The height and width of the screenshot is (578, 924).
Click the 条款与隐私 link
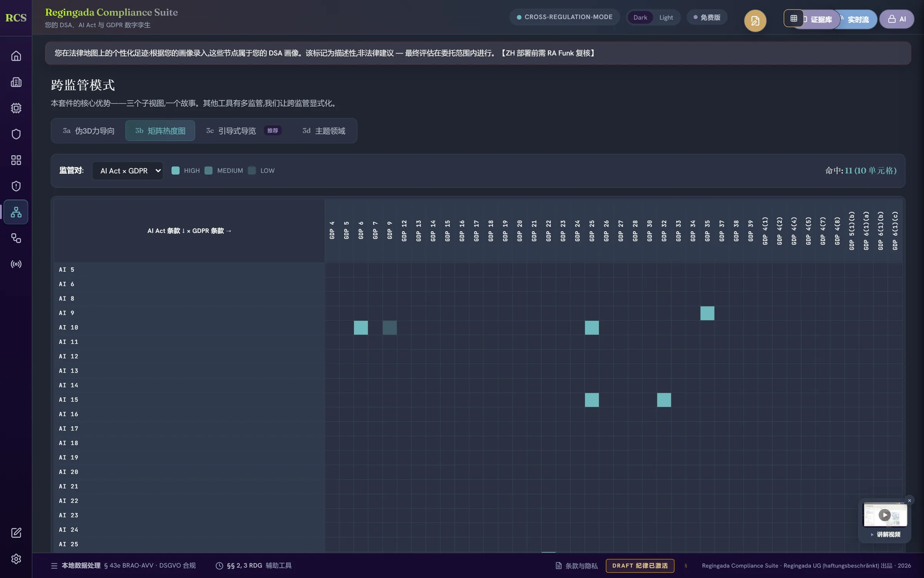581,566
